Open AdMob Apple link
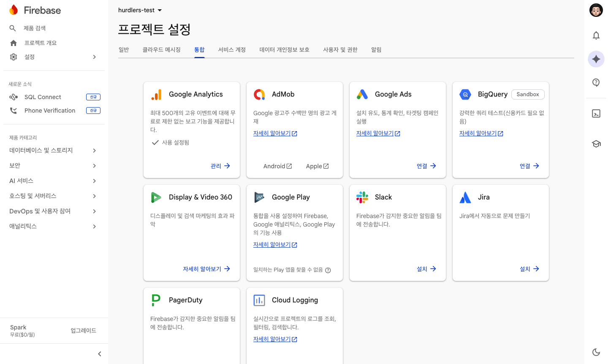Screen dimensions: 608x364 (318, 166)
